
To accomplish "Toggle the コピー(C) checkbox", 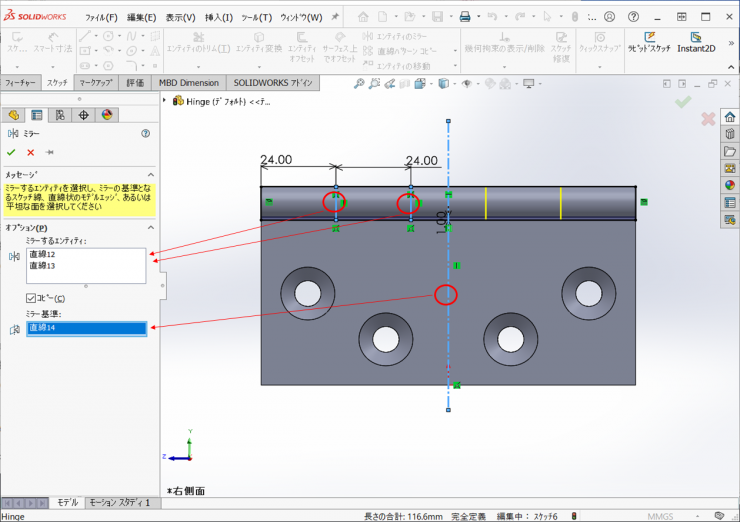I will tap(32, 298).
